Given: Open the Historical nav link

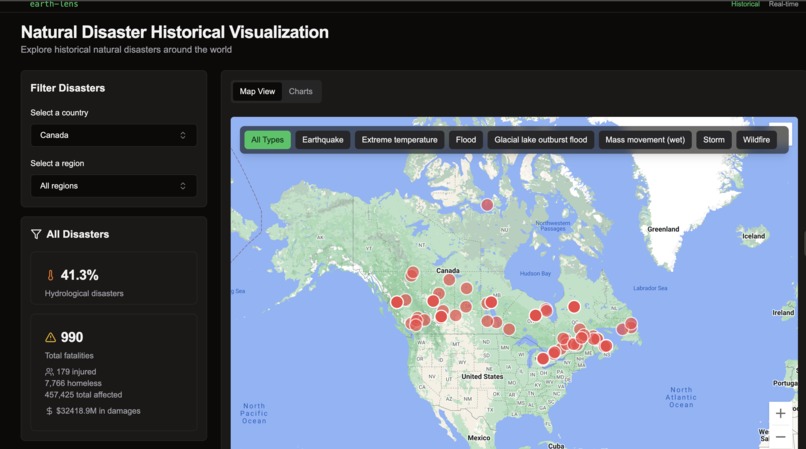Looking at the screenshot, I should [x=745, y=4].
